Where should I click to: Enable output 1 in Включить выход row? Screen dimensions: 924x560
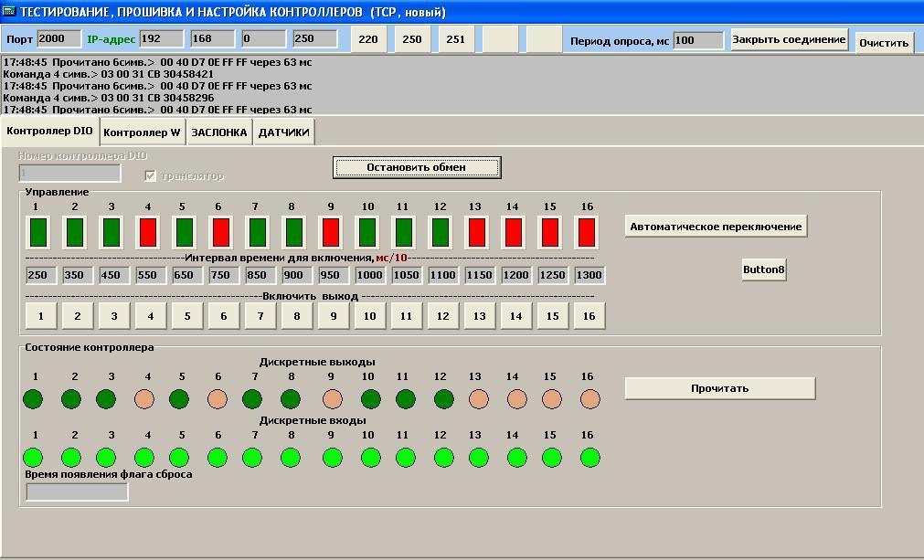coord(41,316)
